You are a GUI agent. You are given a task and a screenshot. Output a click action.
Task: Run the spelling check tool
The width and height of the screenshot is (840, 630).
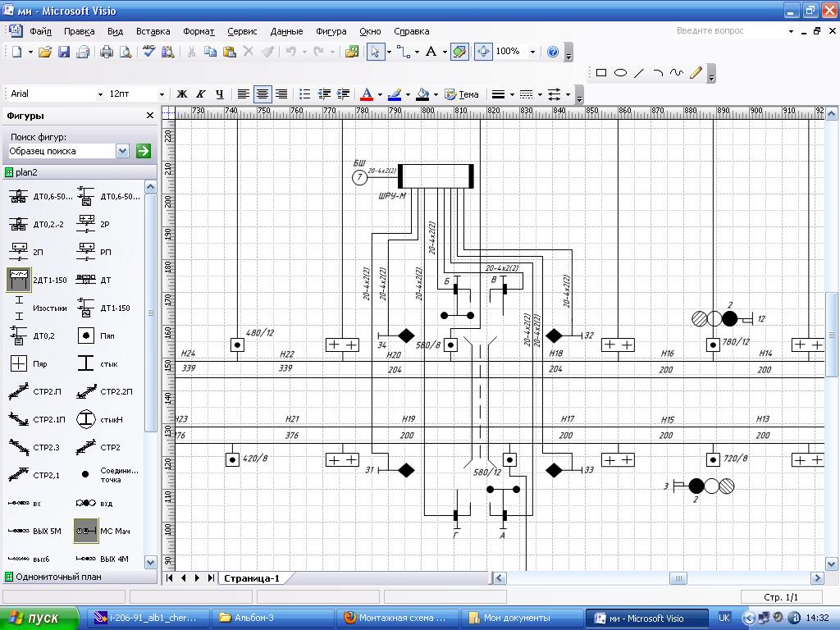coord(149,52)
